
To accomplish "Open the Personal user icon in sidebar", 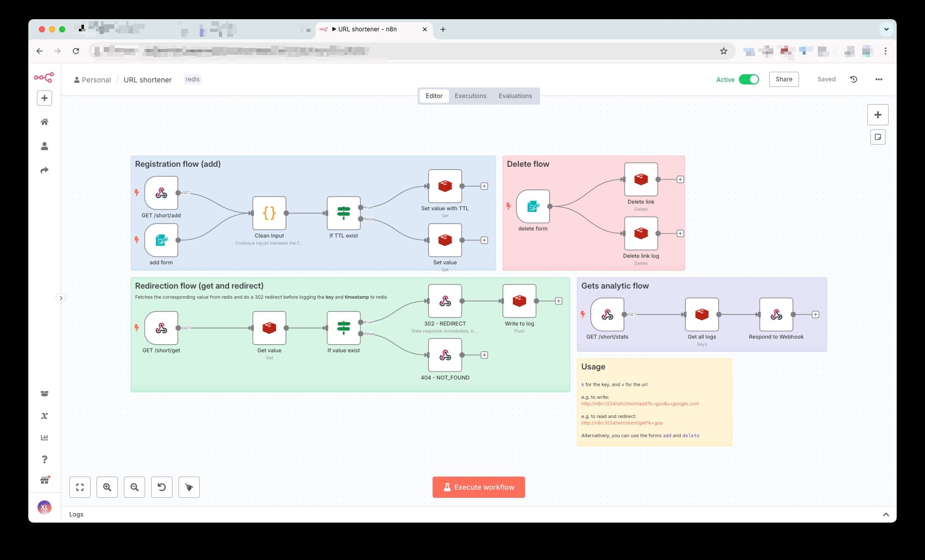I will (45, 146).
